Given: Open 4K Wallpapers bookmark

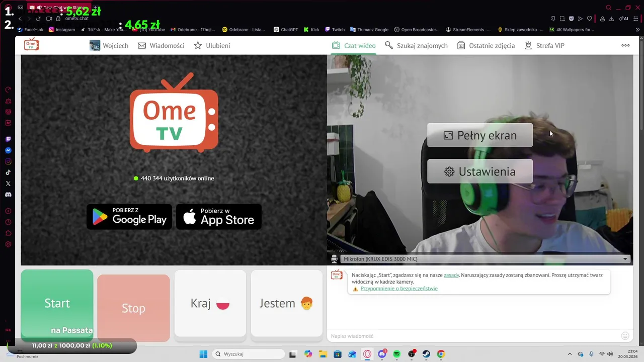Looking at the screenshot, I should coord(572,30).
